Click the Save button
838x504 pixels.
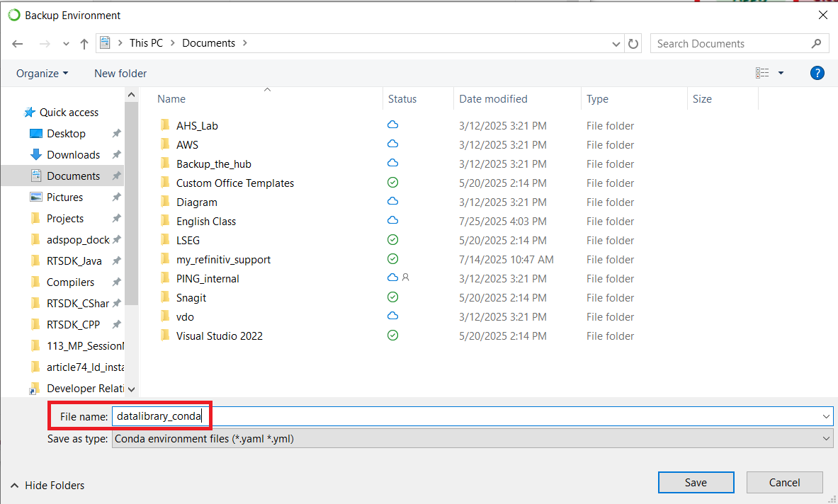tap(695, 482)
